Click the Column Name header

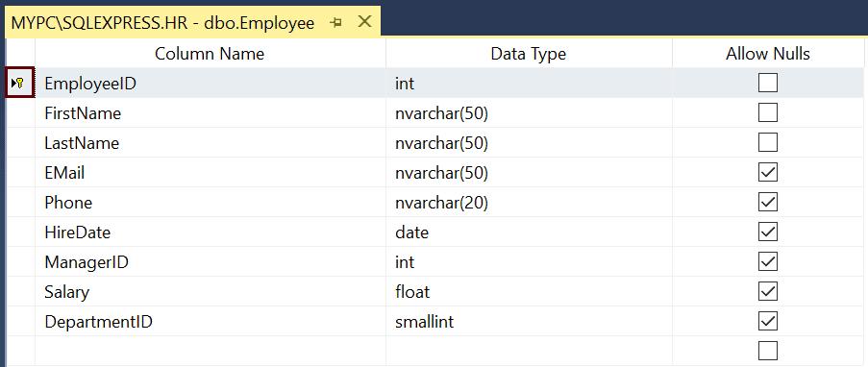coord(211,53)
